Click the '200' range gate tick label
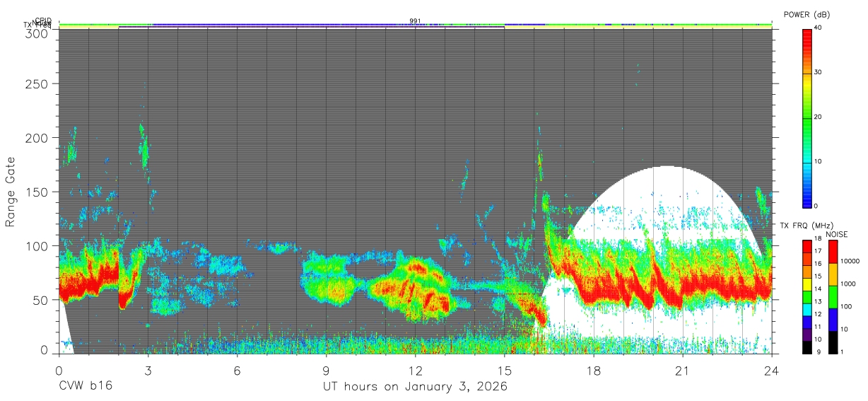868x401 pixels. click(36, 138)
